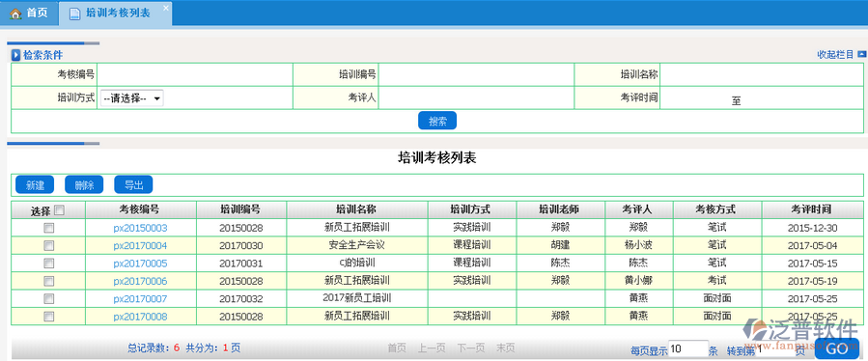Switch to the 首页 tab
The height and width of the screenshot is (361, 868).
click(x=29, y=14)
